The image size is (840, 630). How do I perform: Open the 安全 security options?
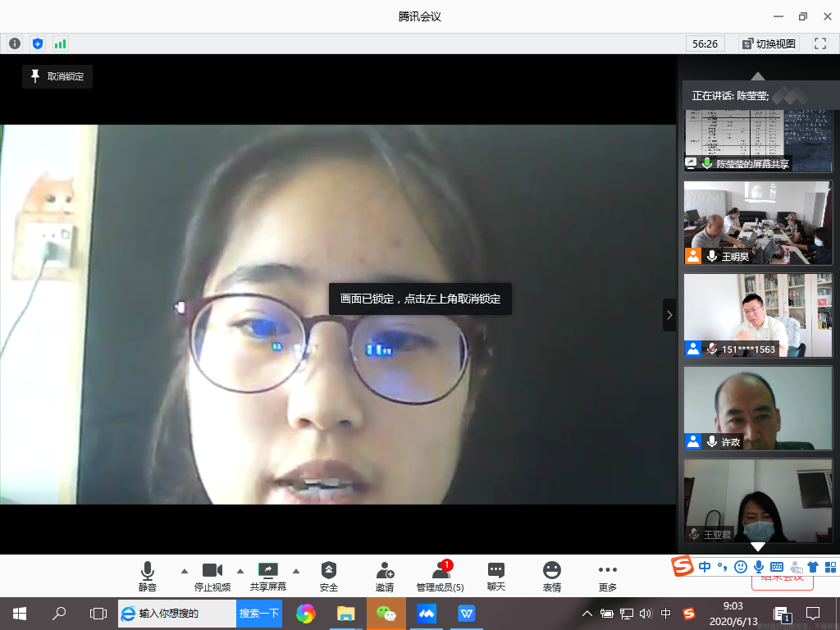point(328,577)
